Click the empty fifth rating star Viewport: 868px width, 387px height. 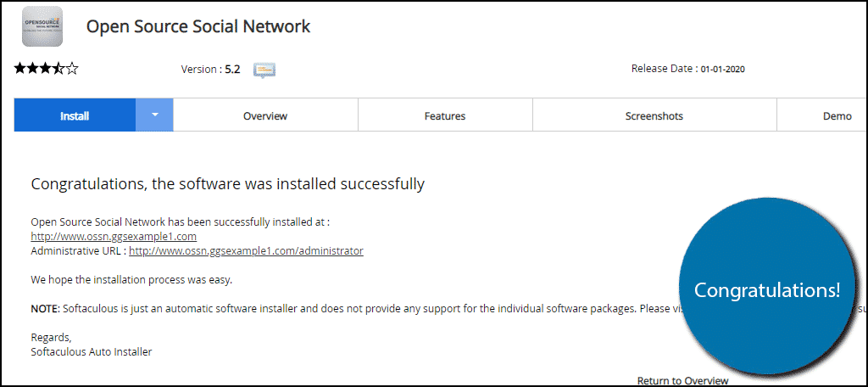click(72, 69)
